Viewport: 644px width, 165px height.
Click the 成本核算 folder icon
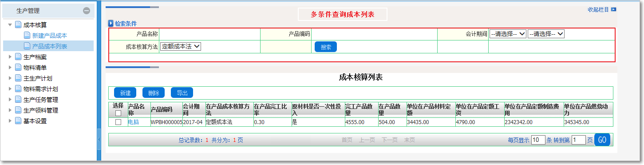[x=18, y=25]
